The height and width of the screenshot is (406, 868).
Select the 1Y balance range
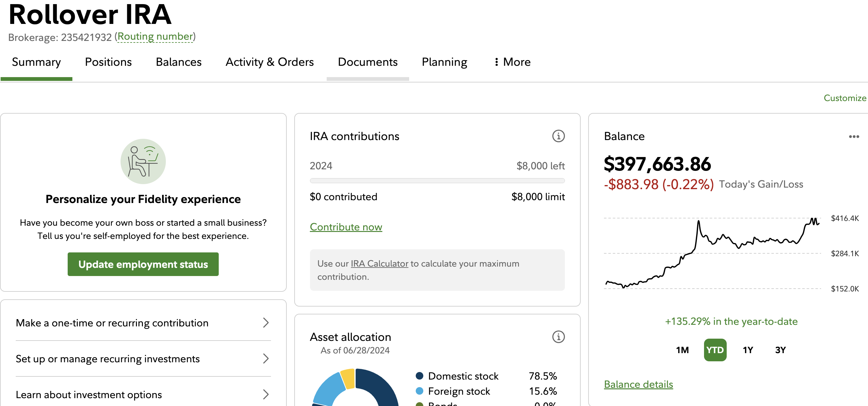point(748,350)
